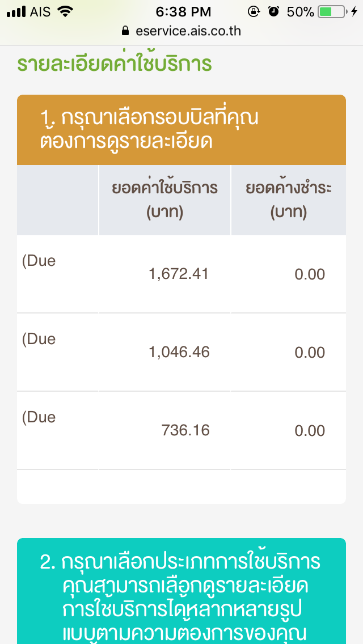
Task: Tap the cellular signal strength icon
Action: tap(16, 11)
